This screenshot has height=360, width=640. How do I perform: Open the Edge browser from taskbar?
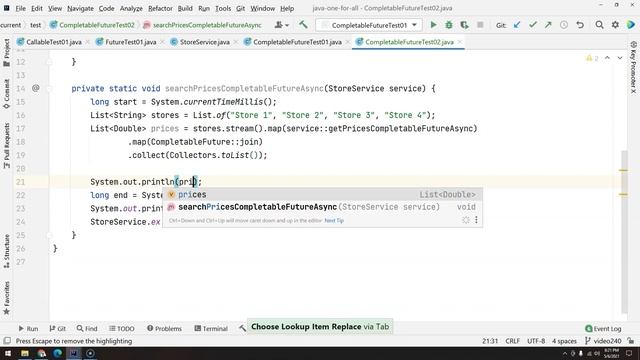[58, 353]
